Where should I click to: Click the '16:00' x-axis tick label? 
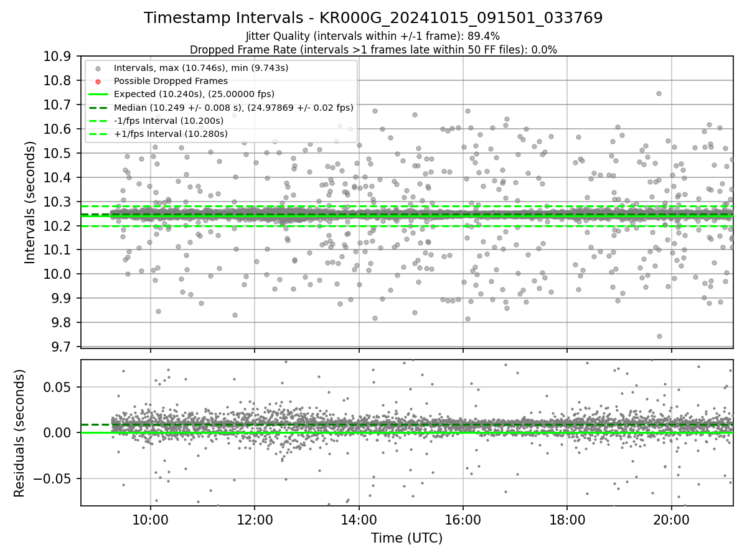pyautogui.click(x=463, y=520)
